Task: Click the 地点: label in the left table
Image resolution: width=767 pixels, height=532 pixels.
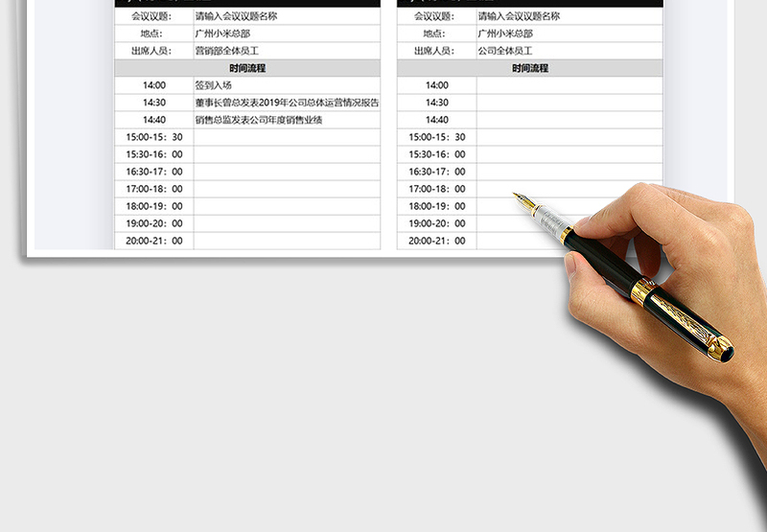Action: point(151,34)
